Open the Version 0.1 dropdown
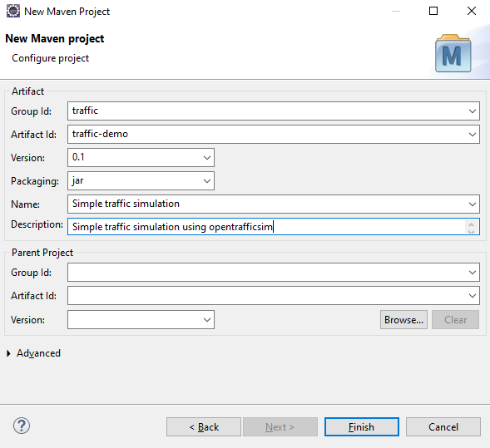 click(206, 158)
